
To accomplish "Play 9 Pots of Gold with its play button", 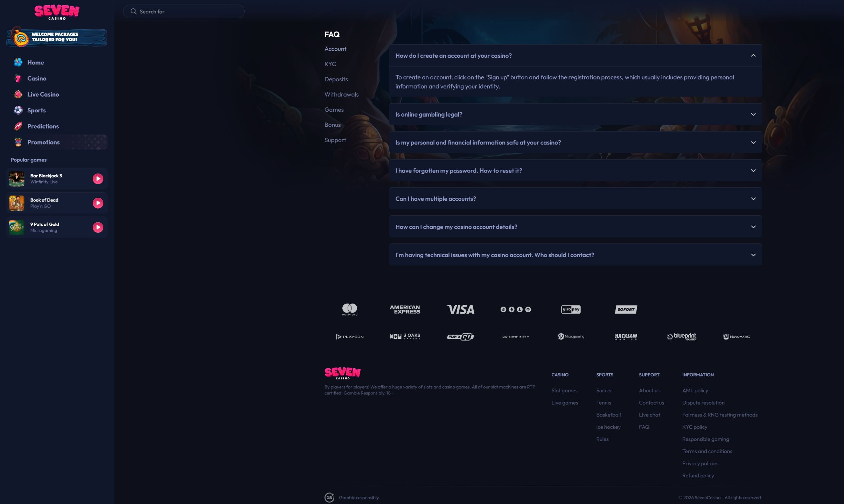I will point(98,227).
